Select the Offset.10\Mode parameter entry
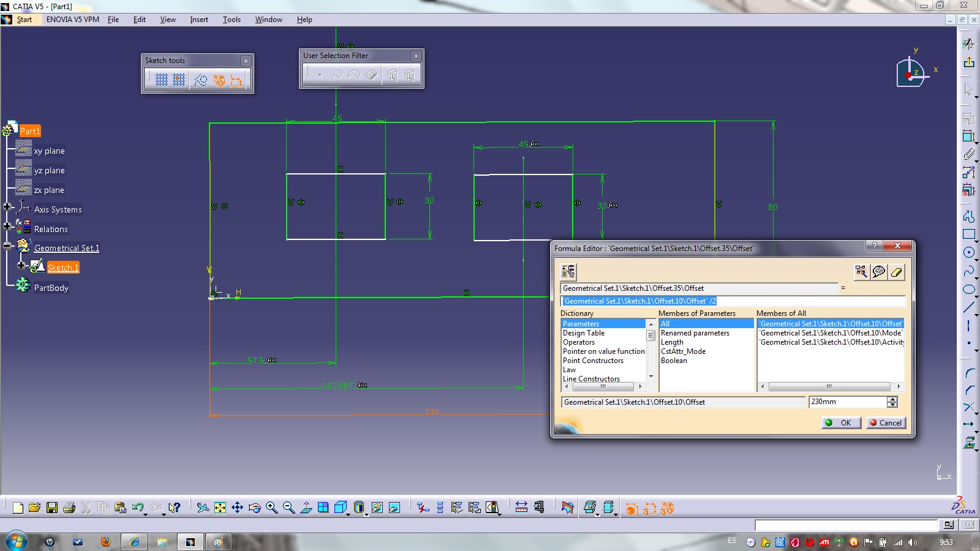This screenshot has height=551, width=980. point(831,333)
